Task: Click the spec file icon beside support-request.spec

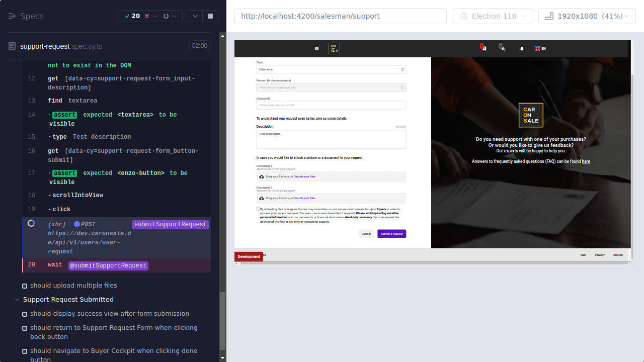Action: [x=11, y=46]
